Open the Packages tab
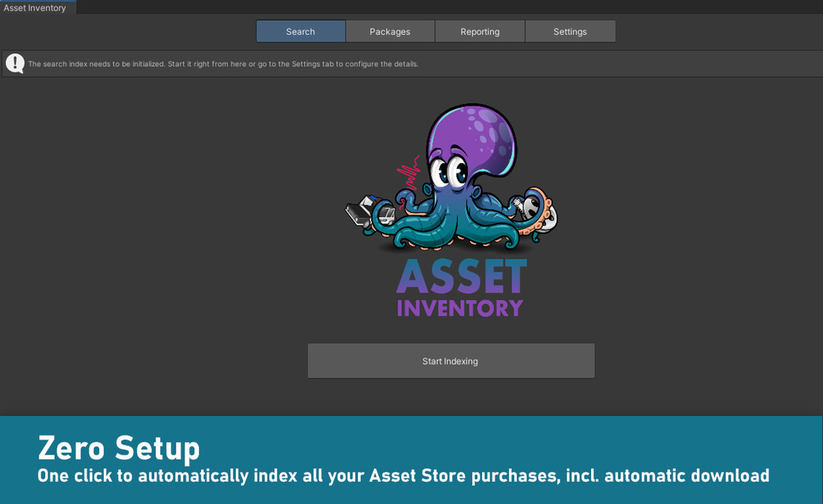 click(x=390, y=32)
